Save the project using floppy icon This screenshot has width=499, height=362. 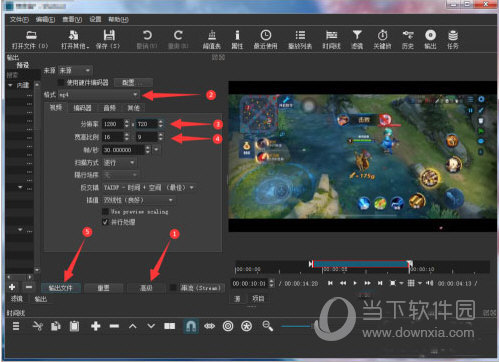[x=109, y=35]
